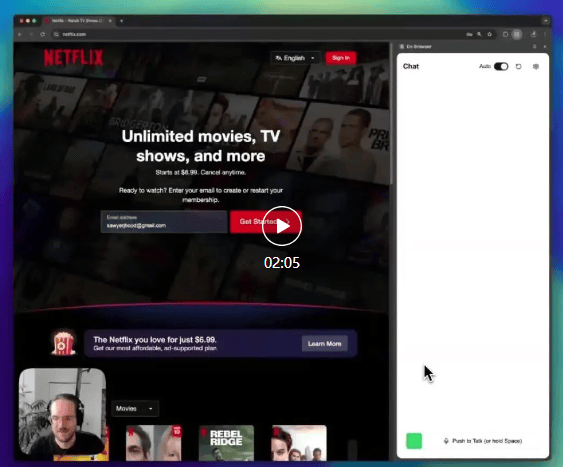Click the browser back arrow

pyautogui.click(x=20, y=34)
